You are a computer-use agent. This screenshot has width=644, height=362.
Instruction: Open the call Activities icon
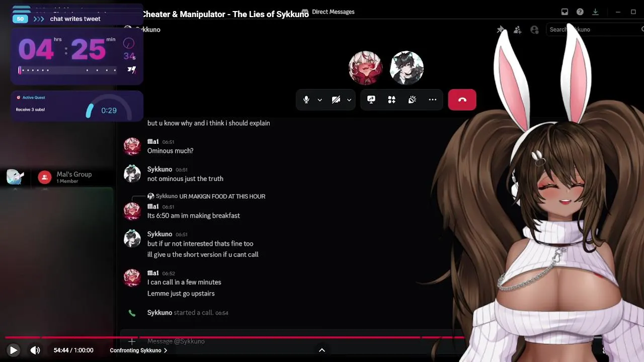coord(391,100)
